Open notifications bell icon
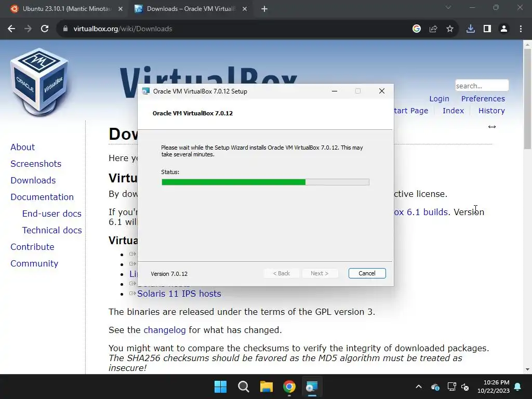This screenshot has height=399, width=532. [518, 387]
